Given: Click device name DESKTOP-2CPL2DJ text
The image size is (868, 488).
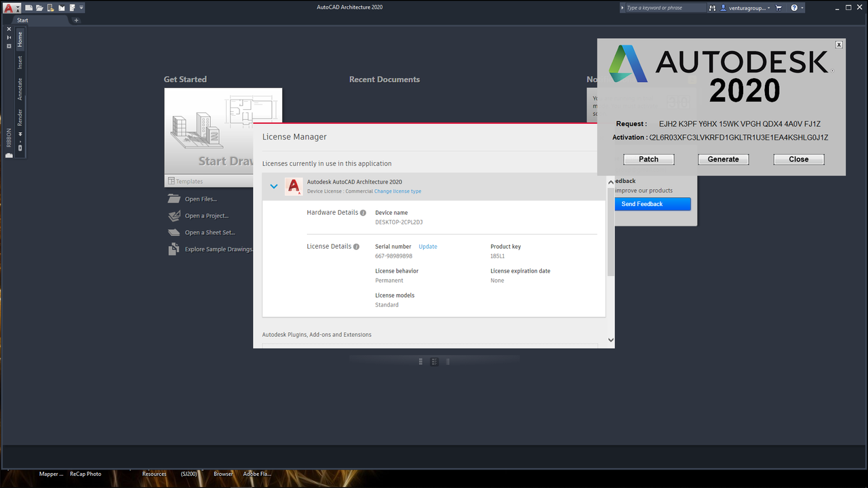Looking at the screenshot, I should [399, 222].
